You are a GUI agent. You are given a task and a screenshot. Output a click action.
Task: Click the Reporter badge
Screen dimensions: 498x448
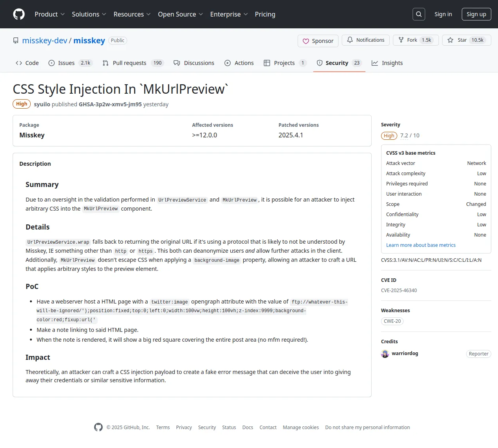coord(479,354)
